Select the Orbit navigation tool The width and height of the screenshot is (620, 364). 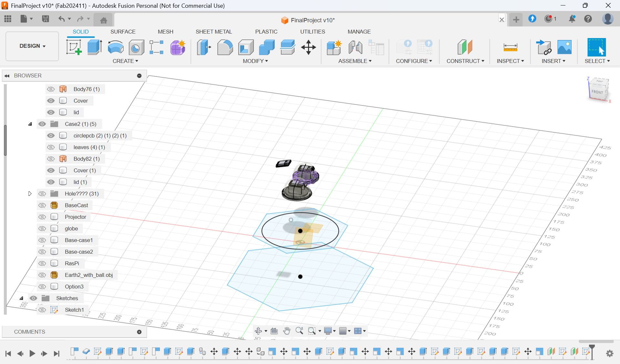(258, 331)
